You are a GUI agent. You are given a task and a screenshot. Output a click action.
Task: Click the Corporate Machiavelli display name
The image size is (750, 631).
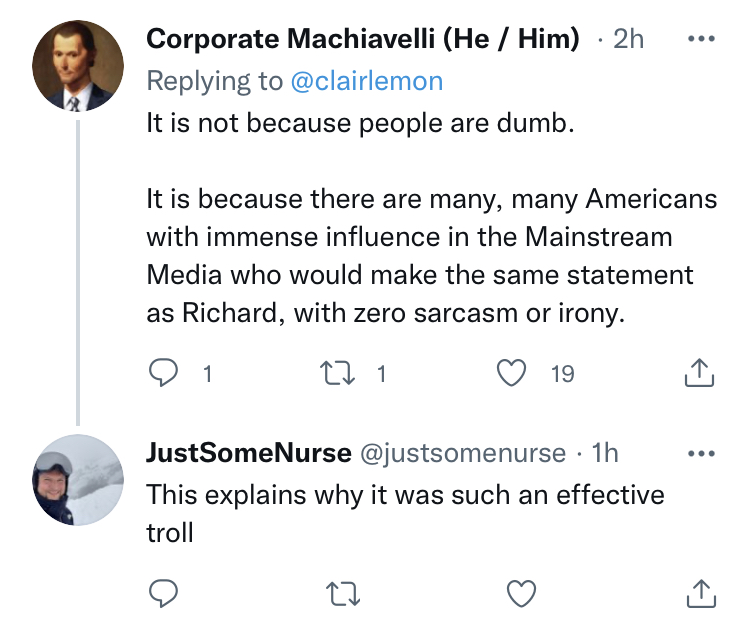tap(362, 40)
